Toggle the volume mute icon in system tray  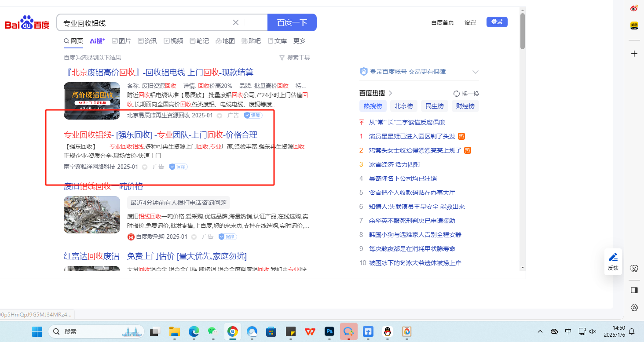pyautogui.click(x=593, y=331)
